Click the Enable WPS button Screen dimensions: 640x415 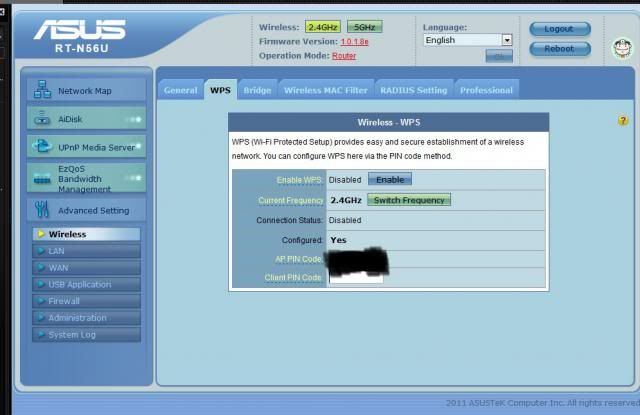pos(390,179)
